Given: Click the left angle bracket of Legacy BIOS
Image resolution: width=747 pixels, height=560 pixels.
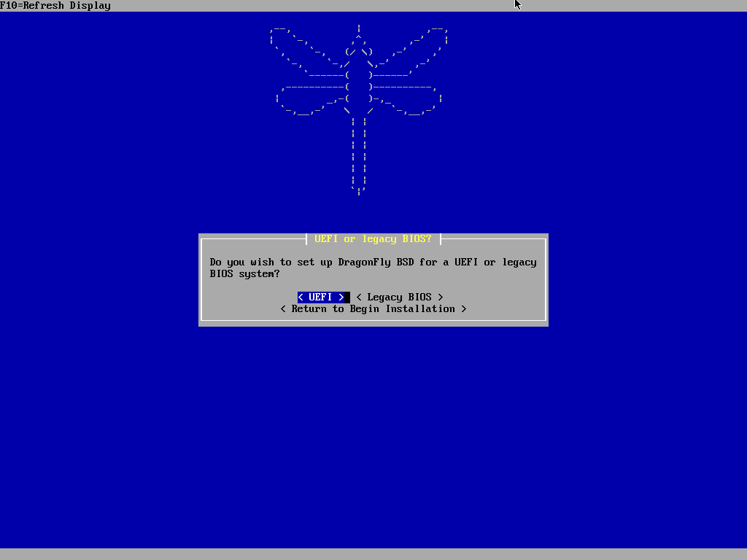Looking at the screenshot, I should point(359,297).
